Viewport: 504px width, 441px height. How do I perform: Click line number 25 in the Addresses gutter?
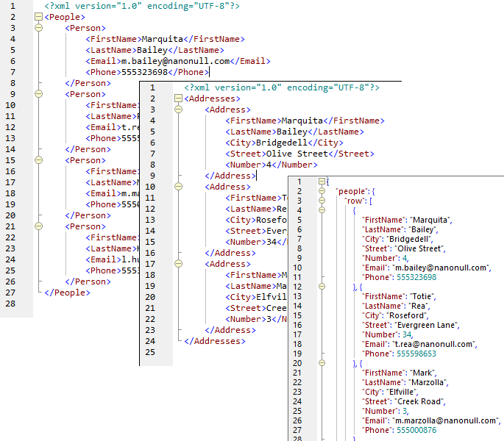[151, 352]
